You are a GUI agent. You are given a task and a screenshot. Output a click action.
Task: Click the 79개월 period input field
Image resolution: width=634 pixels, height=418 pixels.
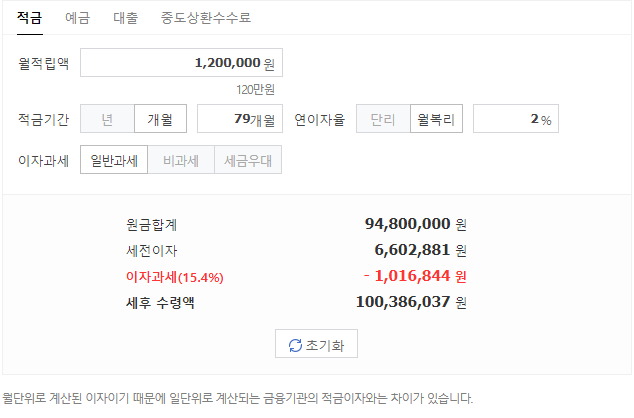click(240, 119)
